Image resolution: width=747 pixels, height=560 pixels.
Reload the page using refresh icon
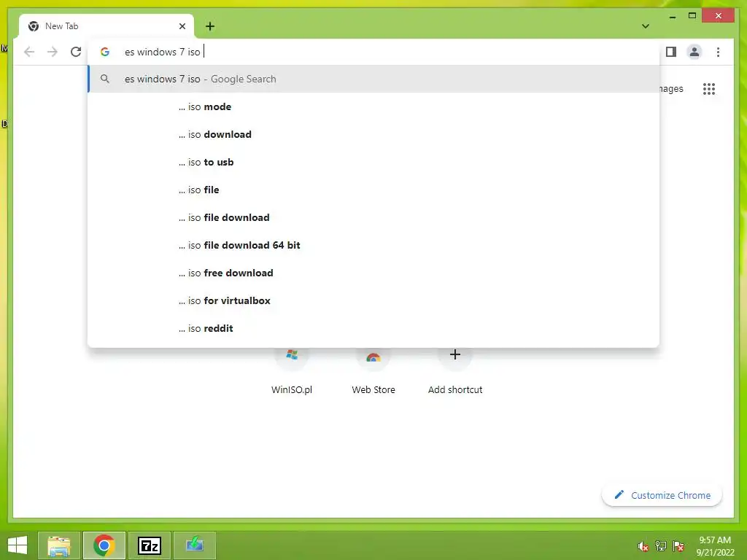[76, 52]
